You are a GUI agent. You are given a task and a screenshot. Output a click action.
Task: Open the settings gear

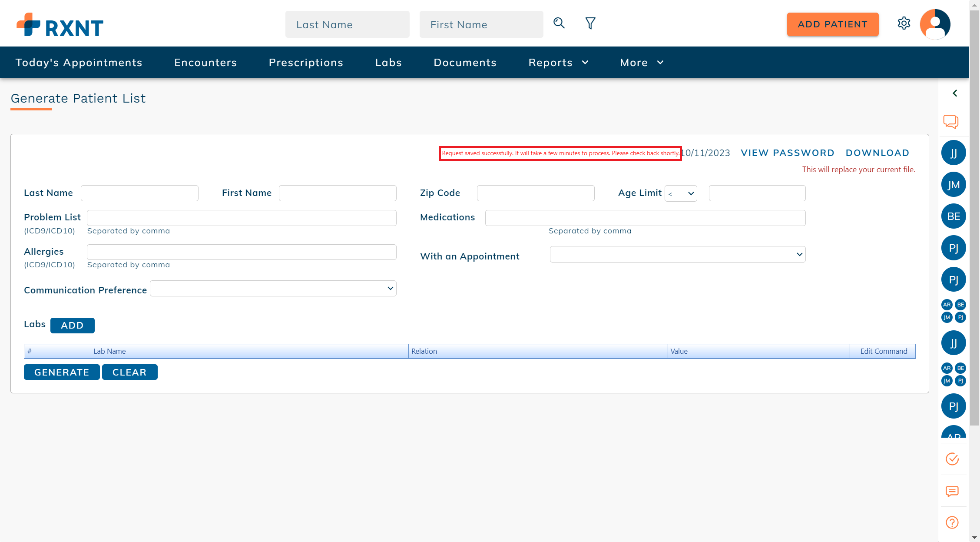click(904, 24)
